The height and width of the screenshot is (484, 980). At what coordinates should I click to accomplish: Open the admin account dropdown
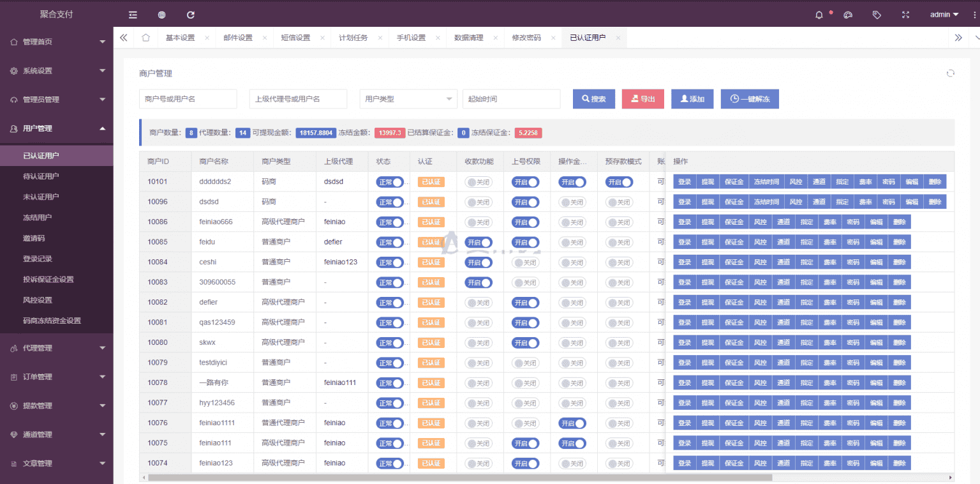(x=943, y=14)
